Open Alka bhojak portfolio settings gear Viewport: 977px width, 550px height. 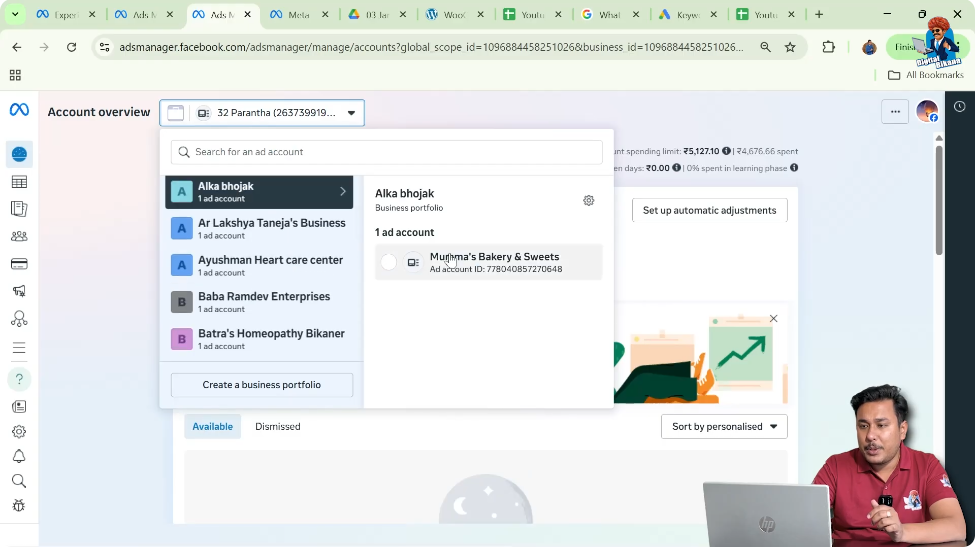(x=588, y=201)
